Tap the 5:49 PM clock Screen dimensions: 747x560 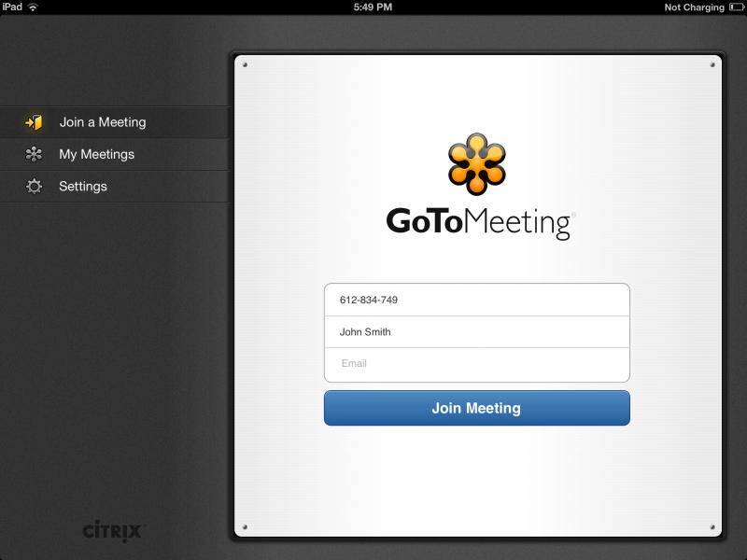[x=373, y=7]
